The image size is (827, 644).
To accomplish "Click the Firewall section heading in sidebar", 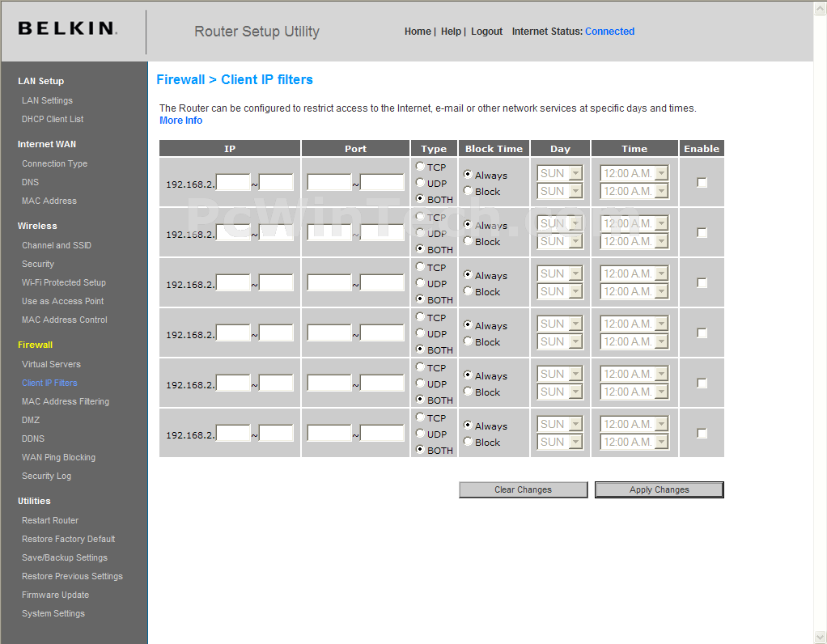I will pos(35,345).
